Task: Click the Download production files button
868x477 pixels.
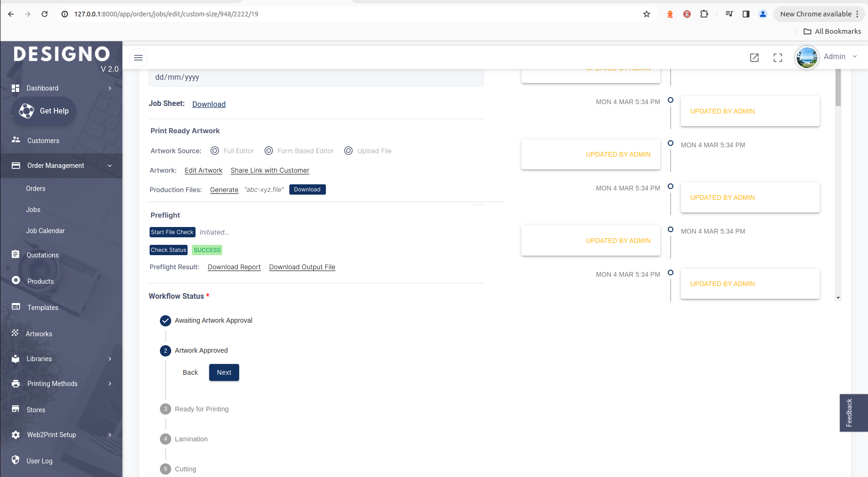Action: coord(308,189)
